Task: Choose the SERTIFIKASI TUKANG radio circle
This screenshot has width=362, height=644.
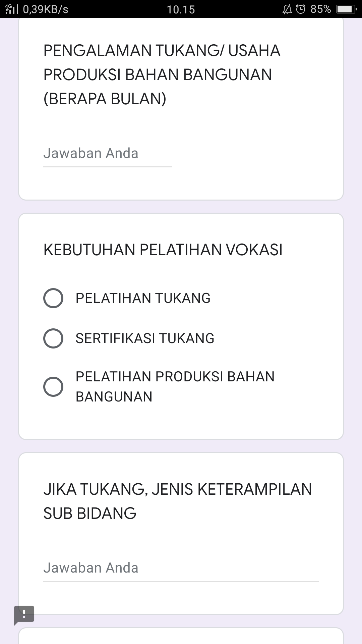Action: (53, 338)
